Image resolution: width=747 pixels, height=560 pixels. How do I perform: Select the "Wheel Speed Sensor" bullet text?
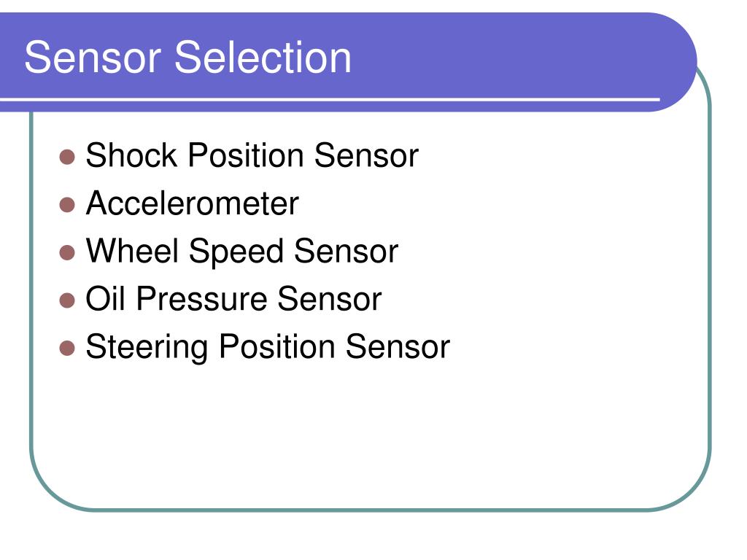[x=242, y=252]
